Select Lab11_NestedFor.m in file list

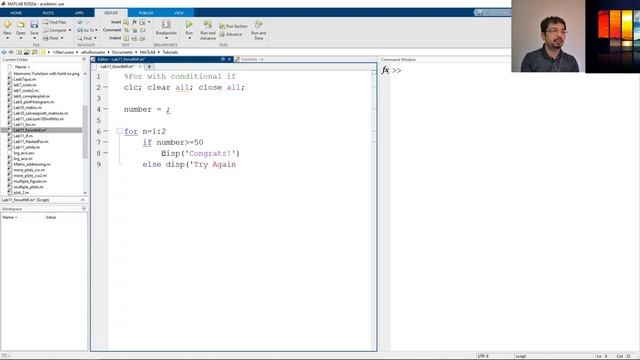[31, 142]
